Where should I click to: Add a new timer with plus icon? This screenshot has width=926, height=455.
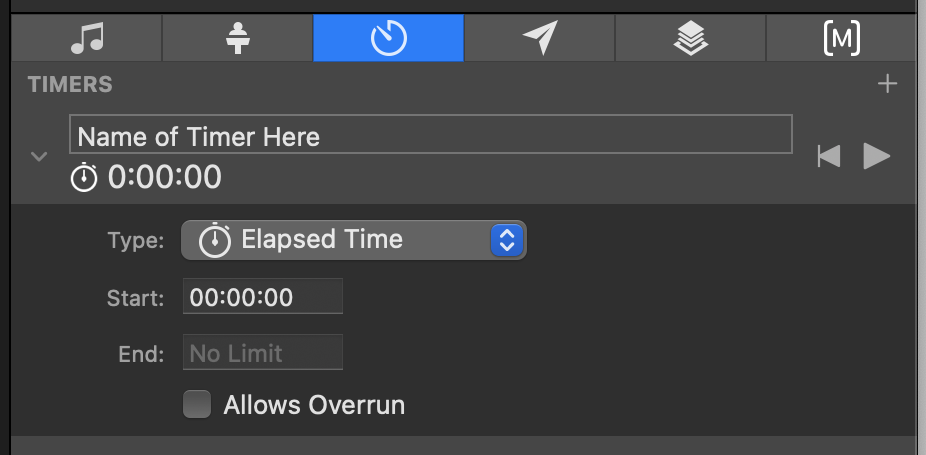coord(887,84)
